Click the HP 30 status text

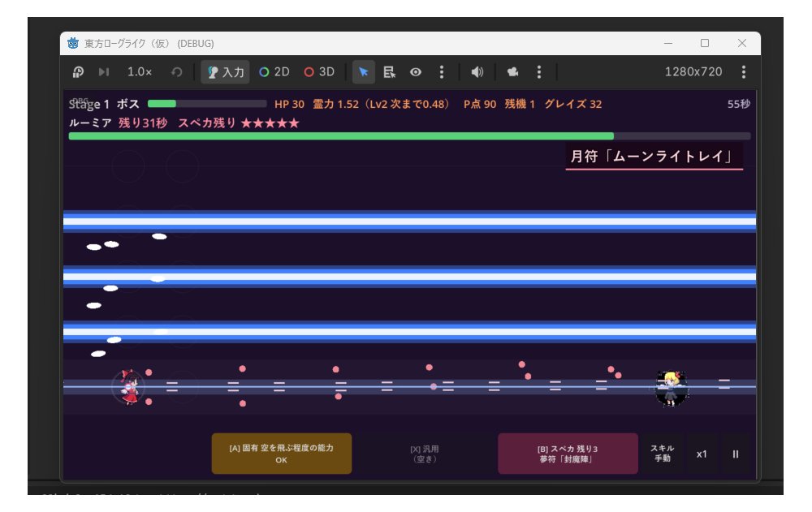tap(290, 104)
